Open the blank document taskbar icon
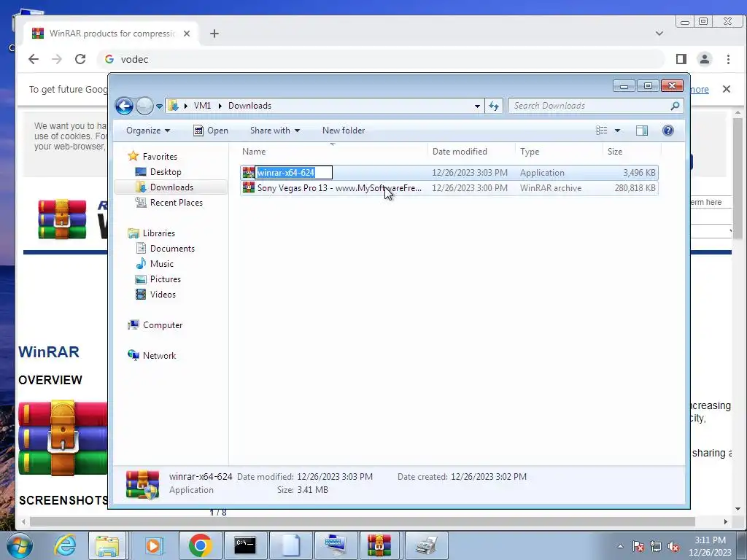 click(290, 545)
